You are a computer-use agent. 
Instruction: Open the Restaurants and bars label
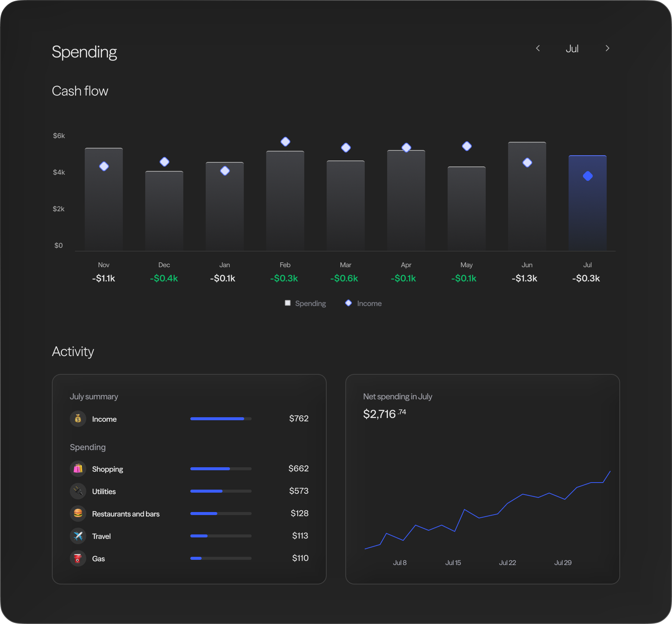pos(126,514)
